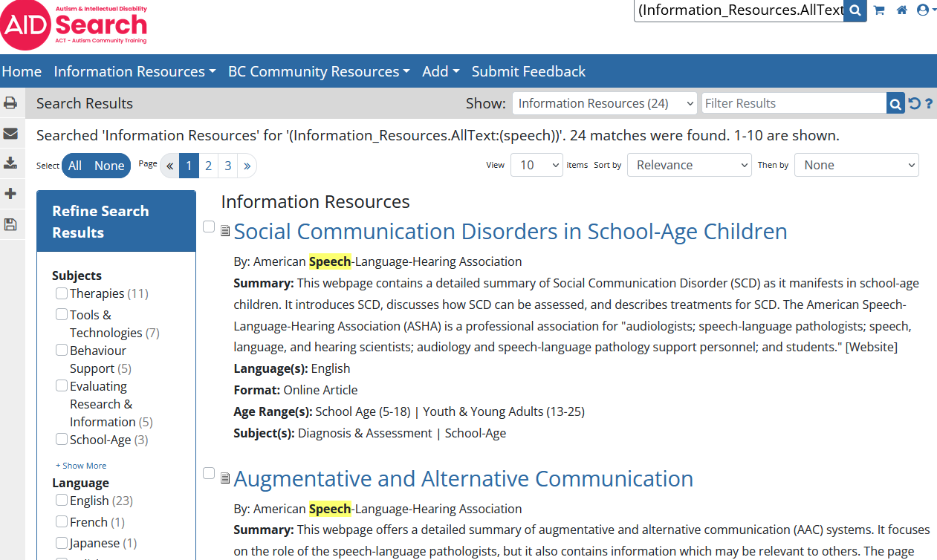Open Augmentative and Alternative Communication link
This screenshot has width=937, height=560.
point(463,479)
